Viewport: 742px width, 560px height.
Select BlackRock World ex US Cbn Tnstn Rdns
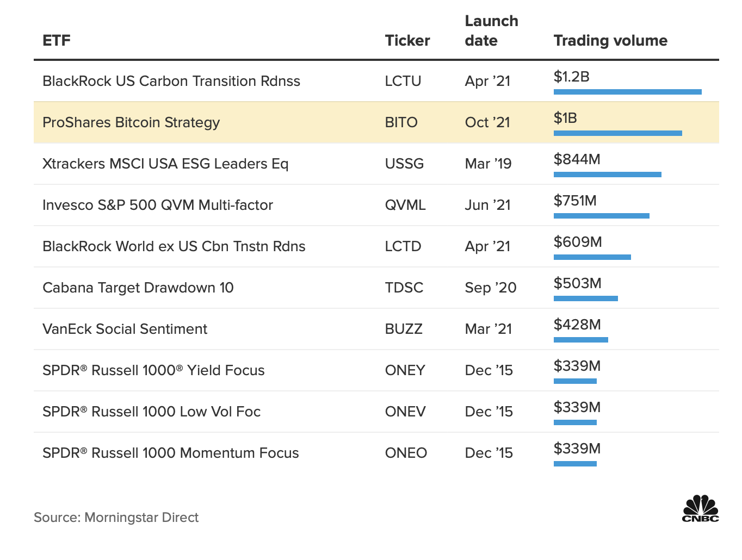click(174, 246)
